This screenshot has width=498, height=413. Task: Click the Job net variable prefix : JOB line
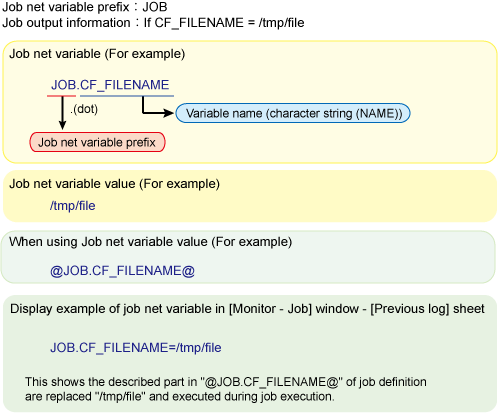pyautogui.click(x=85, y=7)
